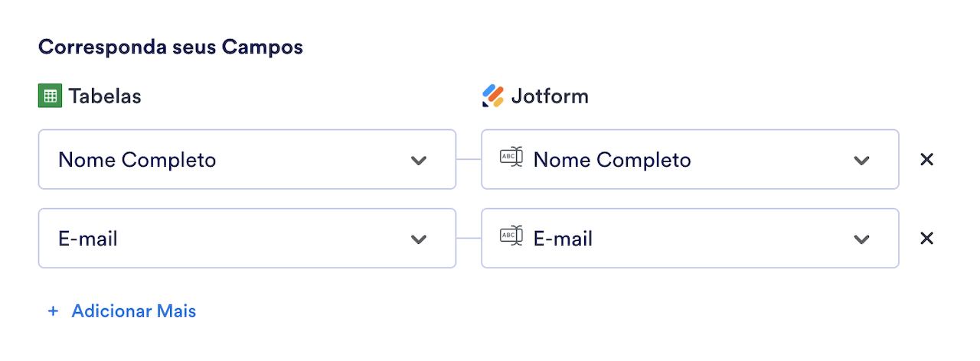
Task: Click the Tabelas column label
Action: 104,96
